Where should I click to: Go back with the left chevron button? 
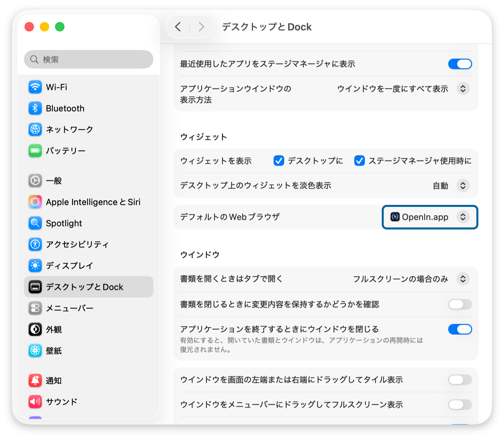(178, 27)
